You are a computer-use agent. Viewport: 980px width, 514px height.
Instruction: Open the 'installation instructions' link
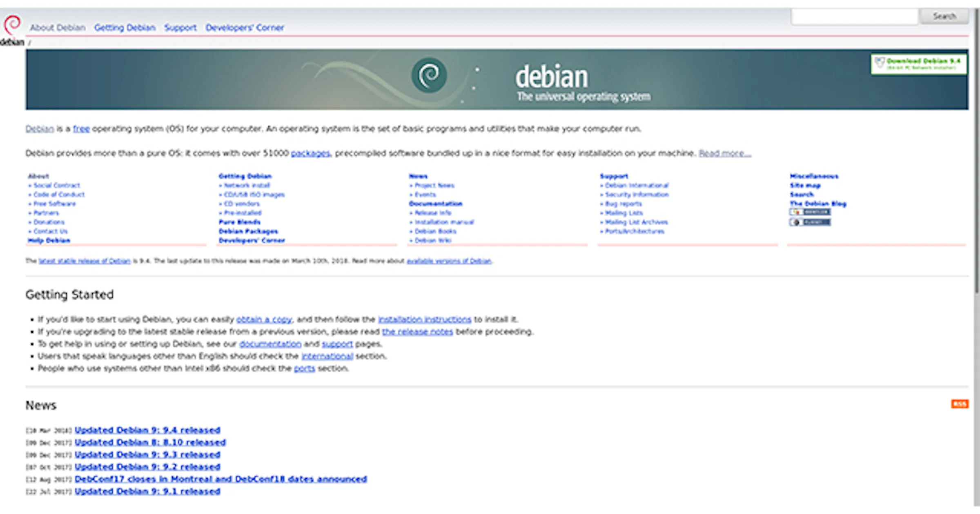[425, 319]
